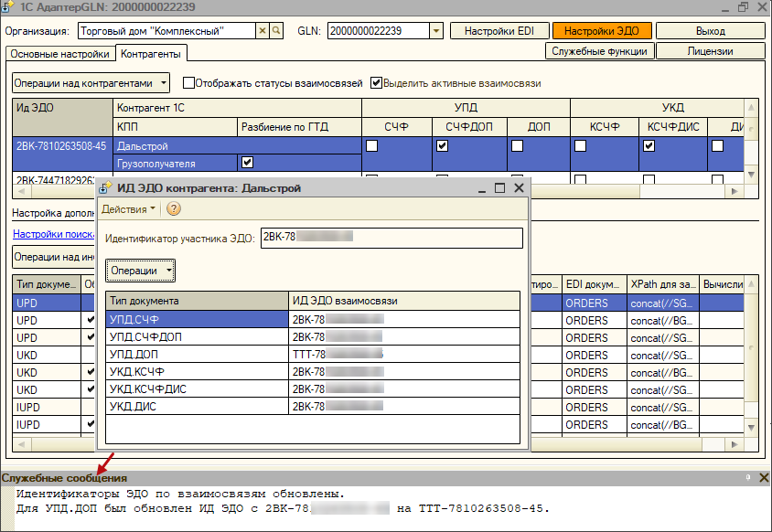Image resolution: width=772 pixels, height=532 pixels.
Task: Select the Контрагенты tab
Action: pos(151,54)
